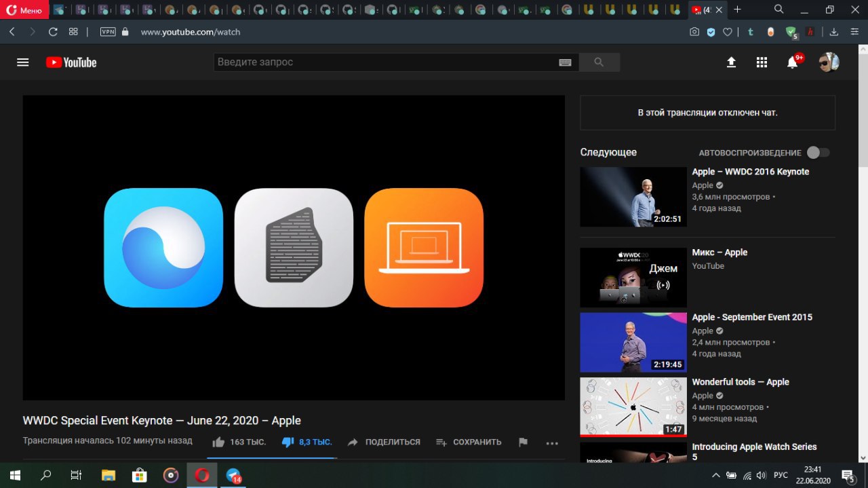This screenshot has height=488, width=868.
Task: Click the YouTube logo
Action: pyautogui.click(x=71, y=62)
